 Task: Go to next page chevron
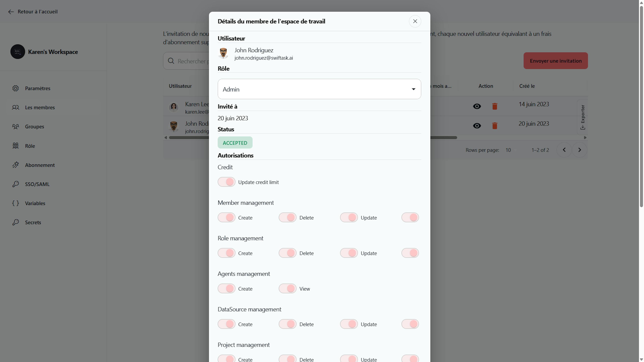(579, 150)
